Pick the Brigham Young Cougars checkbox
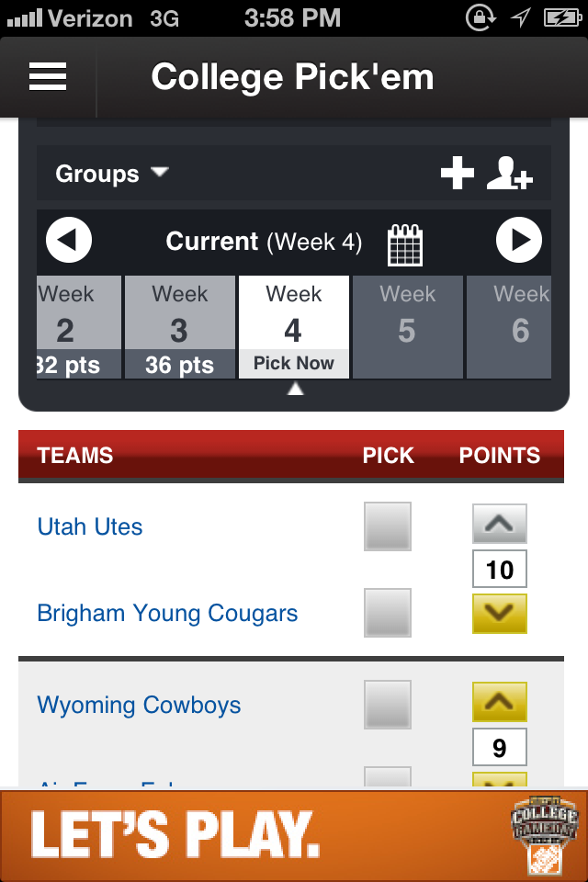Image resolution: width=588 pixels, height=882 pixels. [388, 613]
